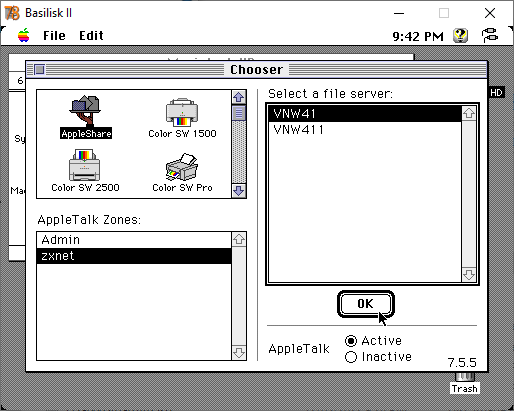Select the VNW411 file server
The width and height of the screenshot is (514, 411).
[x=365, y=130]
